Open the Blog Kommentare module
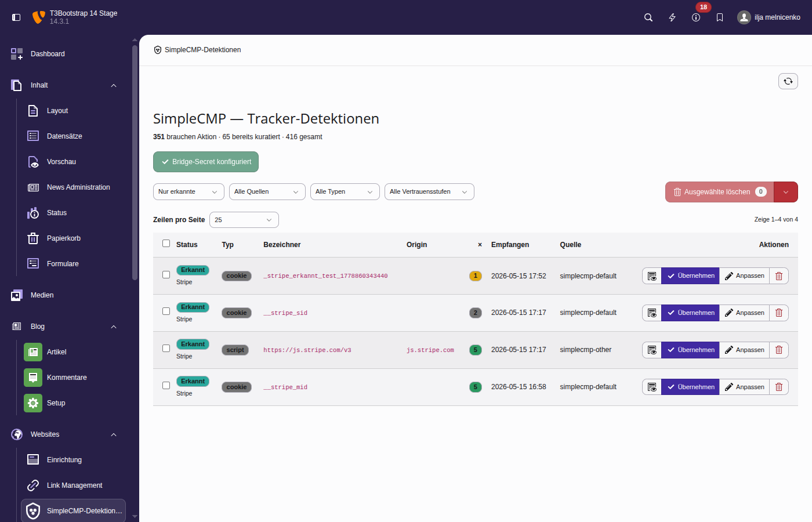 [x=74, y=378]
